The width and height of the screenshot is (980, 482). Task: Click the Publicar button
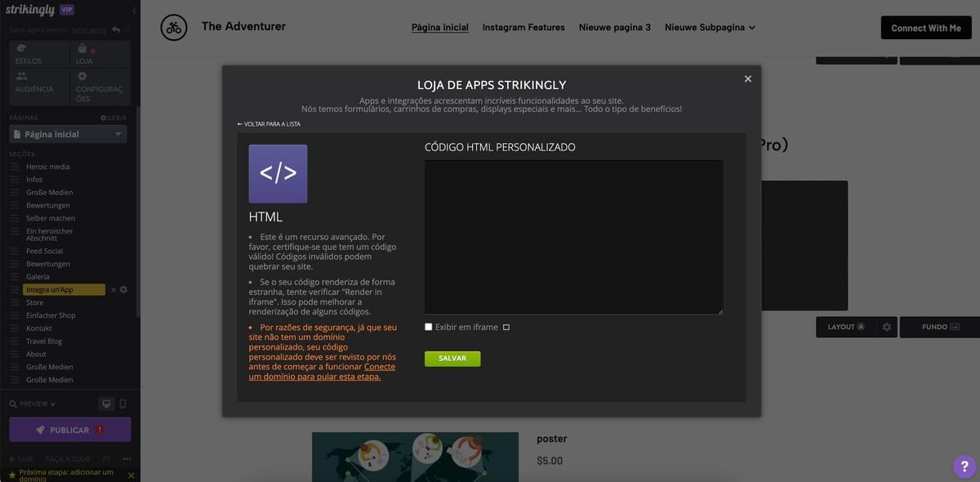coord(69,430)
